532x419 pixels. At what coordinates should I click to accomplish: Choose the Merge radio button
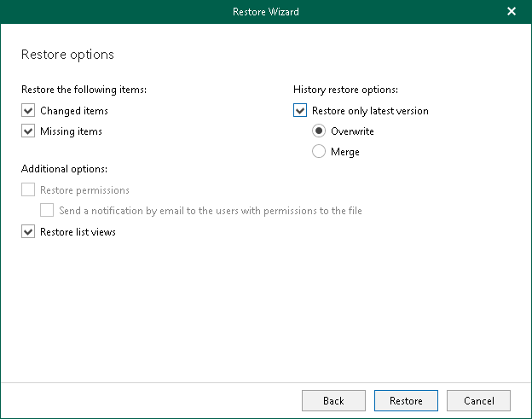pos(319,152)
